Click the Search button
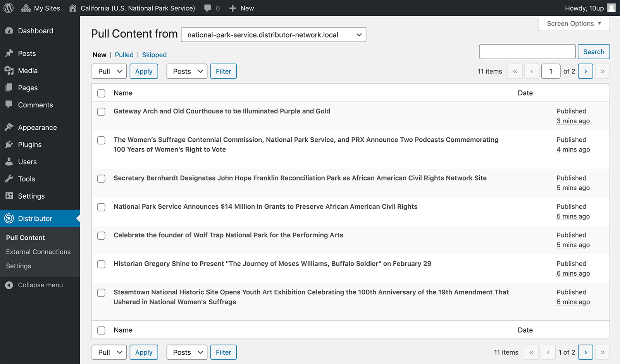 [x=594, y=52]
